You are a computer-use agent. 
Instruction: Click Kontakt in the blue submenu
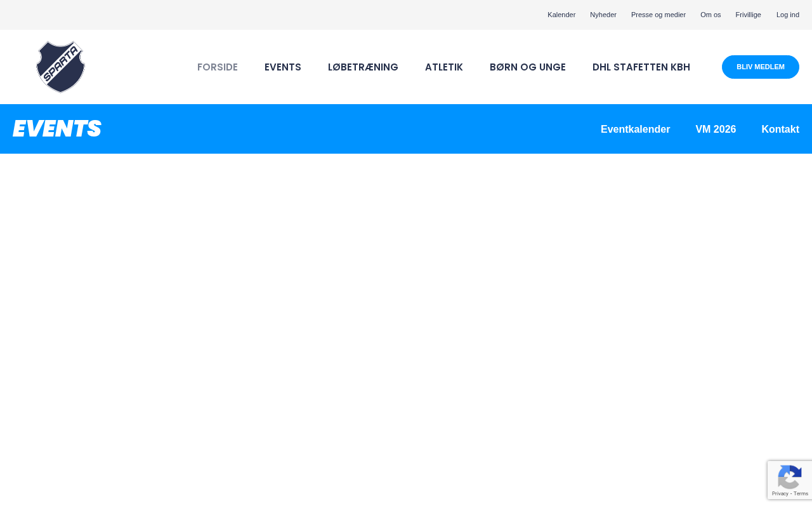tap(780, 129)
